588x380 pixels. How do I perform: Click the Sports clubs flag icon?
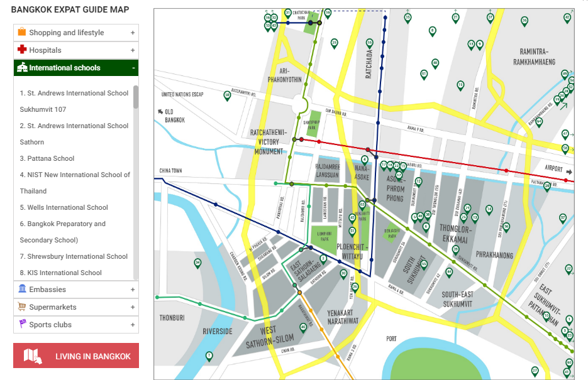tap(22, 324)
